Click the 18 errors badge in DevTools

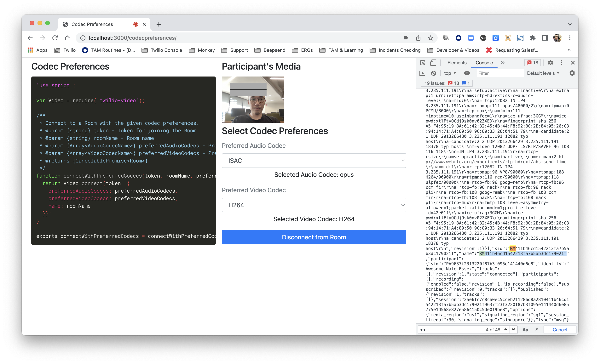click(533, 63)
